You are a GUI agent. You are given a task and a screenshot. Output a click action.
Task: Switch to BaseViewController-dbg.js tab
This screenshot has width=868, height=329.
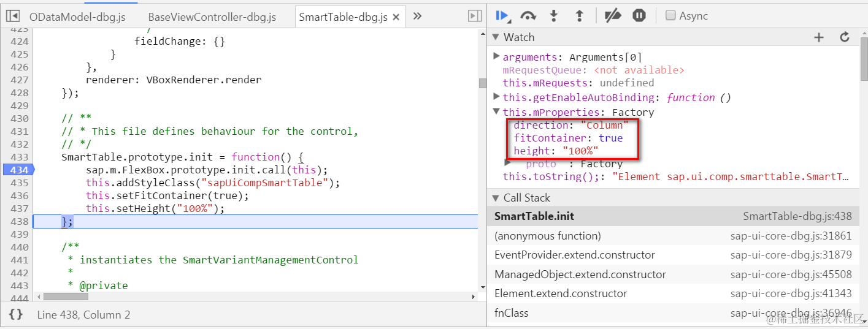coord(212,17)
